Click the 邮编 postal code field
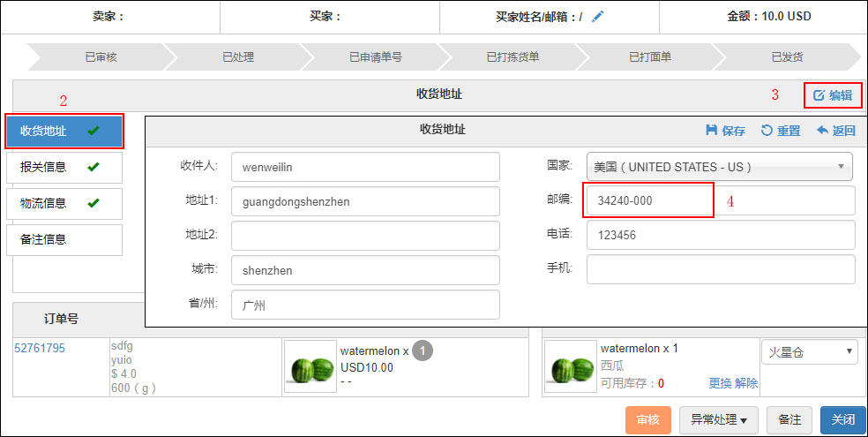The width and height of the screenshot is (868, 437). coord(719,201)
